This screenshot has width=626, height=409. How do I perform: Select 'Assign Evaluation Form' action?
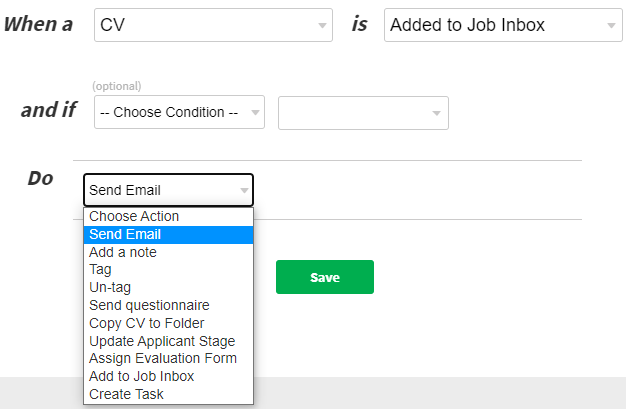[x=163, y=358]
